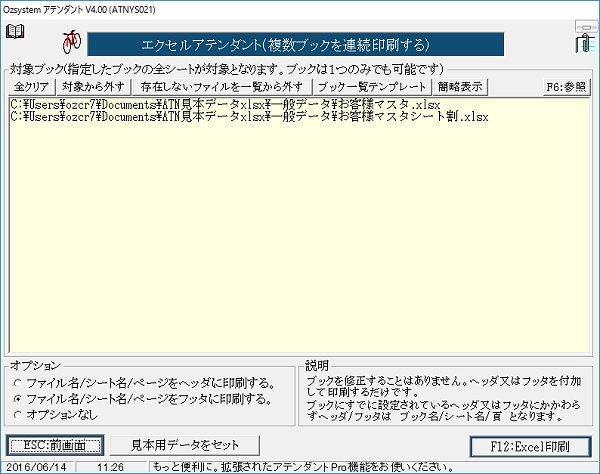Select オプションなし radio button

pyautogui.click(x=17, y=415)
